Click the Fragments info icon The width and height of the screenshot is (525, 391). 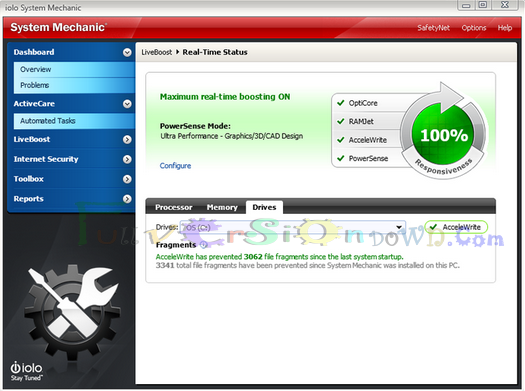pos(203,245)
